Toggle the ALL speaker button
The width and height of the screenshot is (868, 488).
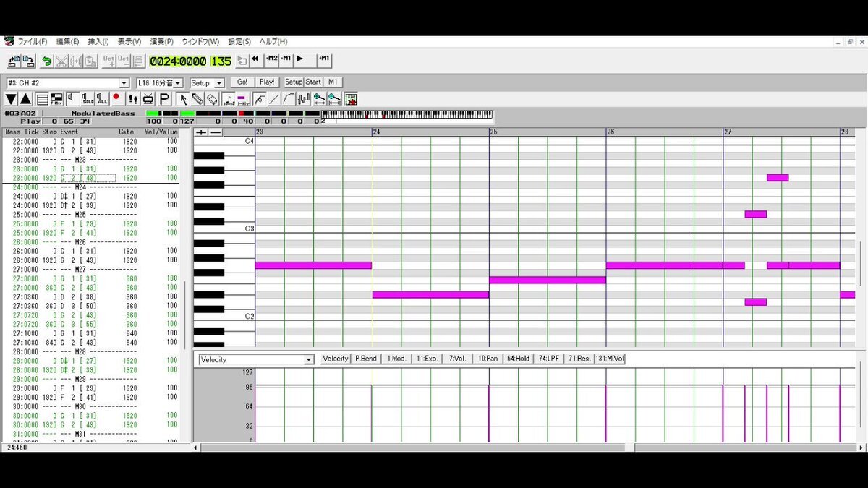click(102, 98)
